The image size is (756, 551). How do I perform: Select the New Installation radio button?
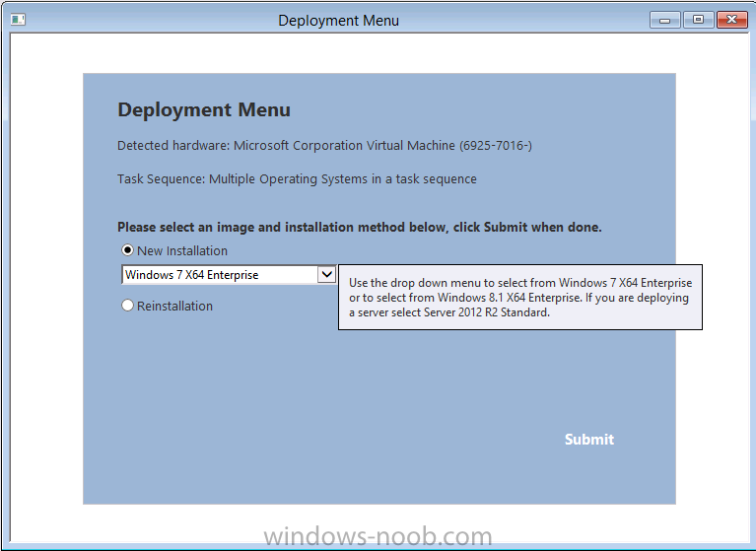point(127,250)
